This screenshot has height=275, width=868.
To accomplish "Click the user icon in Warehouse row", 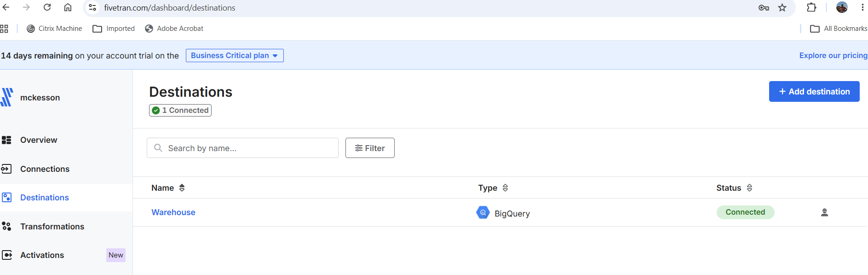I will [x=824, y=212].
